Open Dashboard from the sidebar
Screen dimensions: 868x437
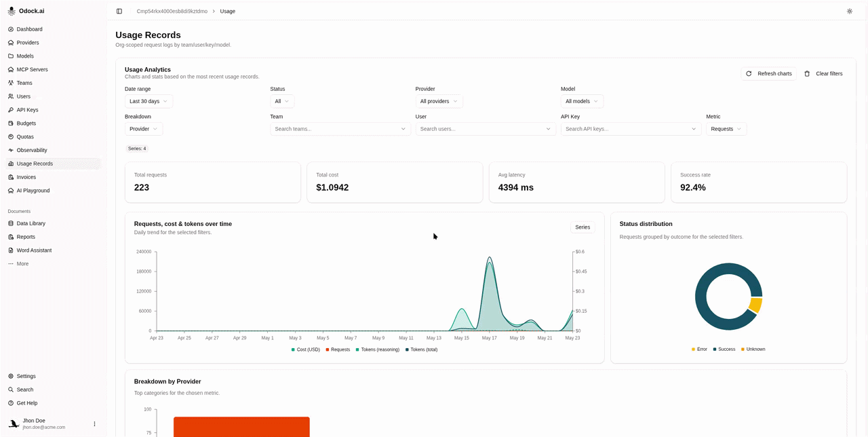(x=53, y=29)
